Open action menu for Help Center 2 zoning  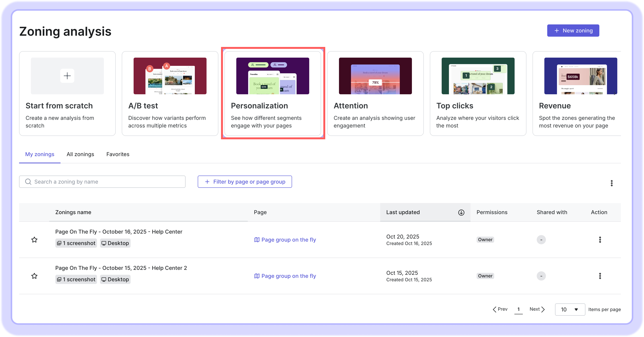point(600,276)
